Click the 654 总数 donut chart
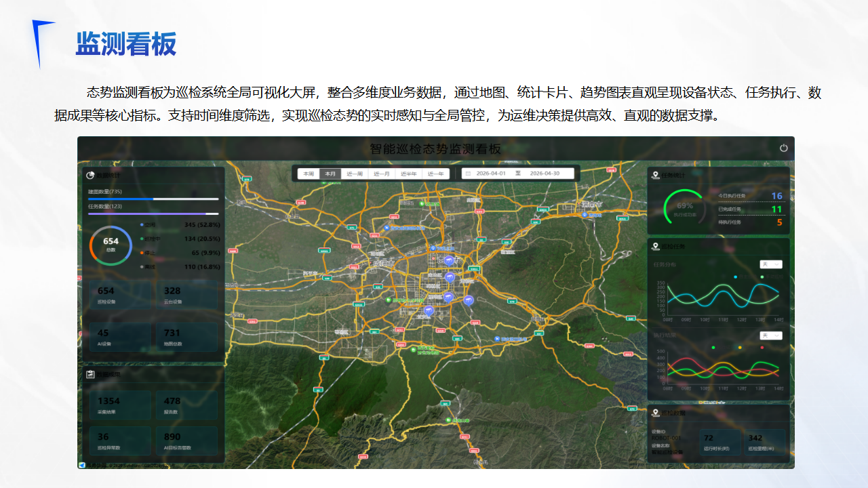868x488 pixels. [111, 245]
